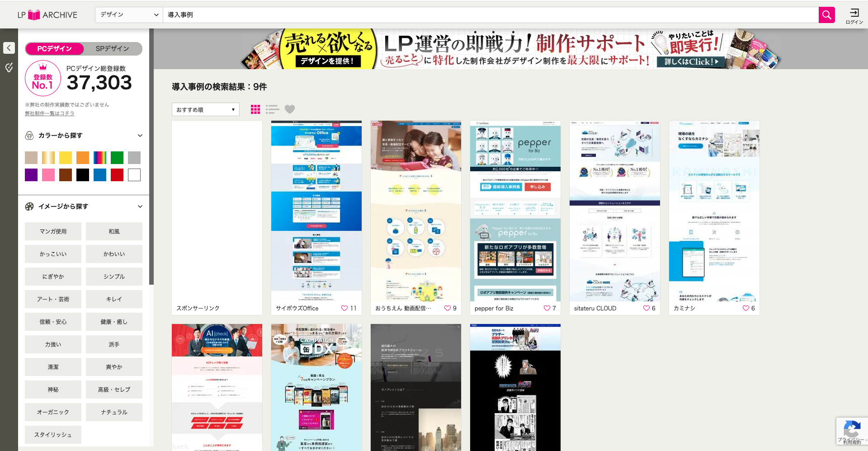Click the checkmark icon below collapse arrow
Viewport: 868px width, 451px height.
pos(9,68)
